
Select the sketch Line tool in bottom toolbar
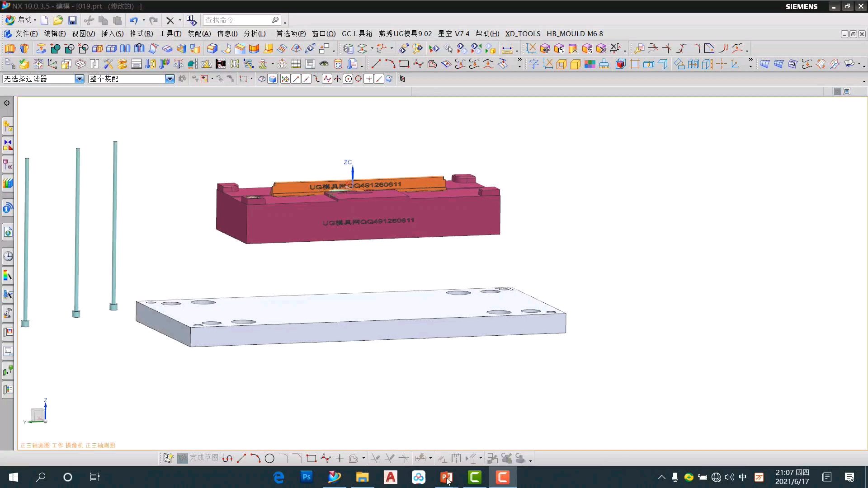click(x=241, y=458)
